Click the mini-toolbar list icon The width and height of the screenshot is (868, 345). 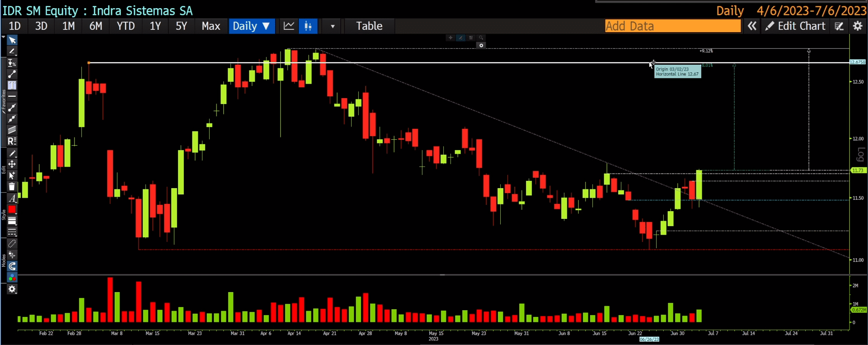coord(471,38)
